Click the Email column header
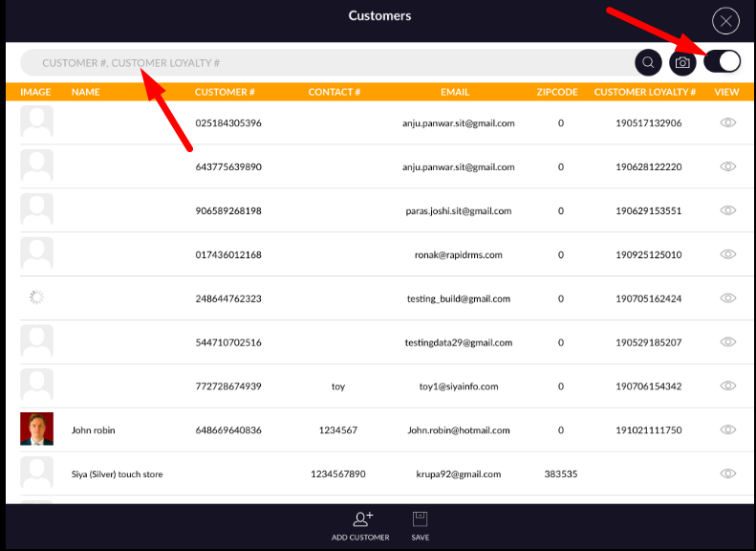The height and width of the screenshot is (551, 756). 454,93
